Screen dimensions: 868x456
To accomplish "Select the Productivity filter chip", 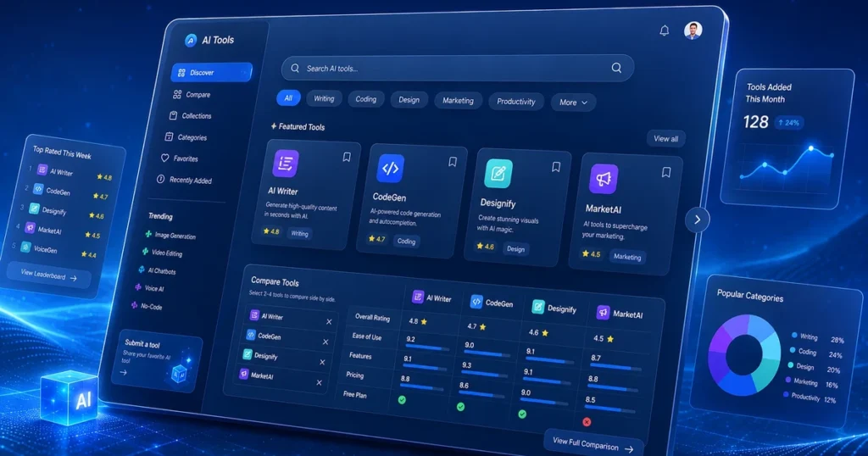I will 516,102.
